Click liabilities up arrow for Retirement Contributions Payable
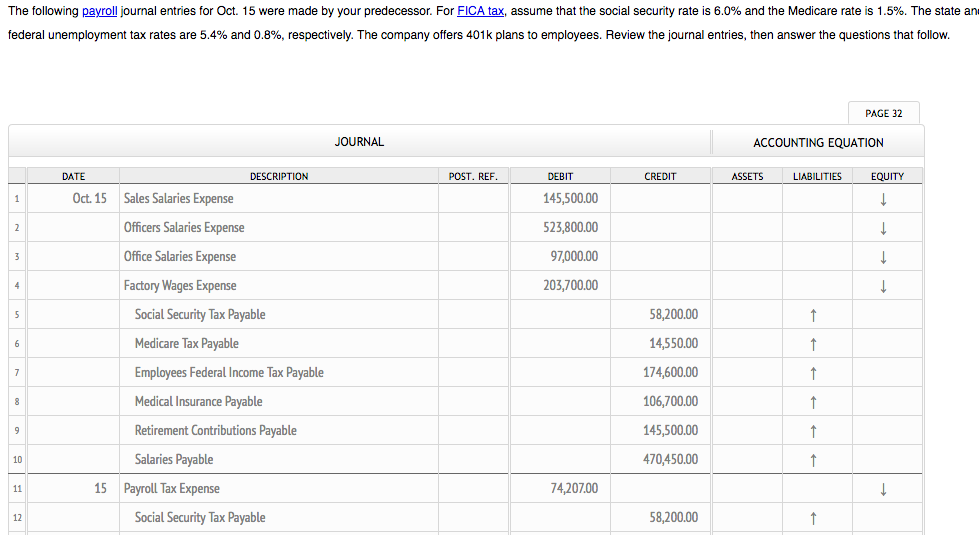979x535 pixels. pyautogui.click(x=813, y=431)
